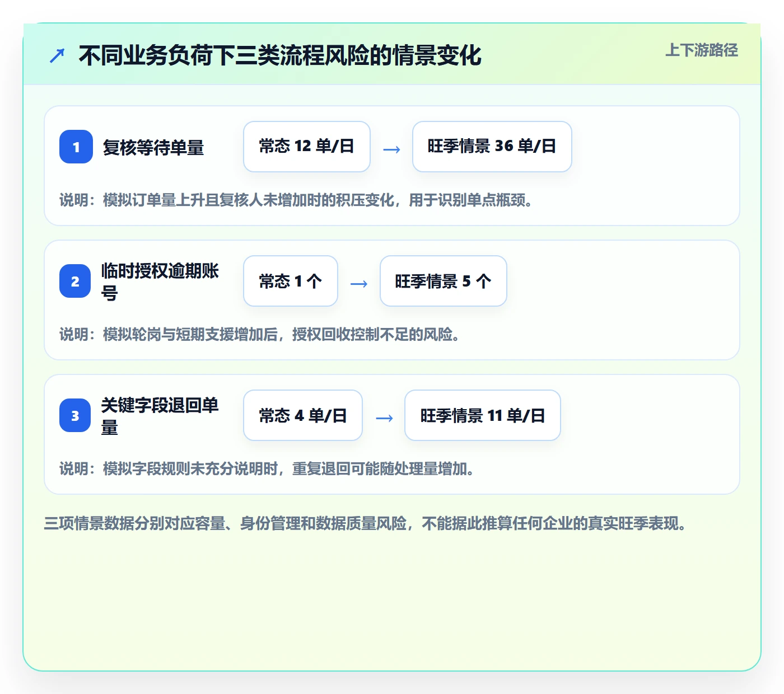Click the arrow after 常态 12 单/日
The width and height of the screenshot is (784, 694).
pos(391,149)
